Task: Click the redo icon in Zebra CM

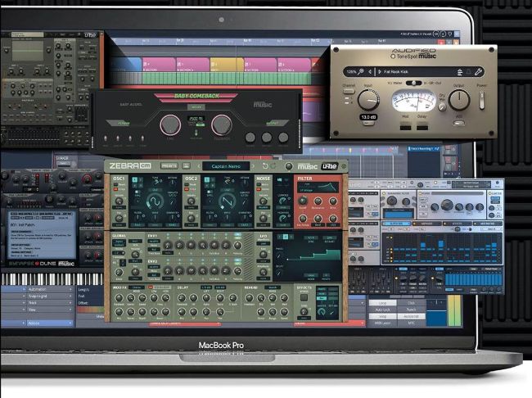Action: point(273,166)
